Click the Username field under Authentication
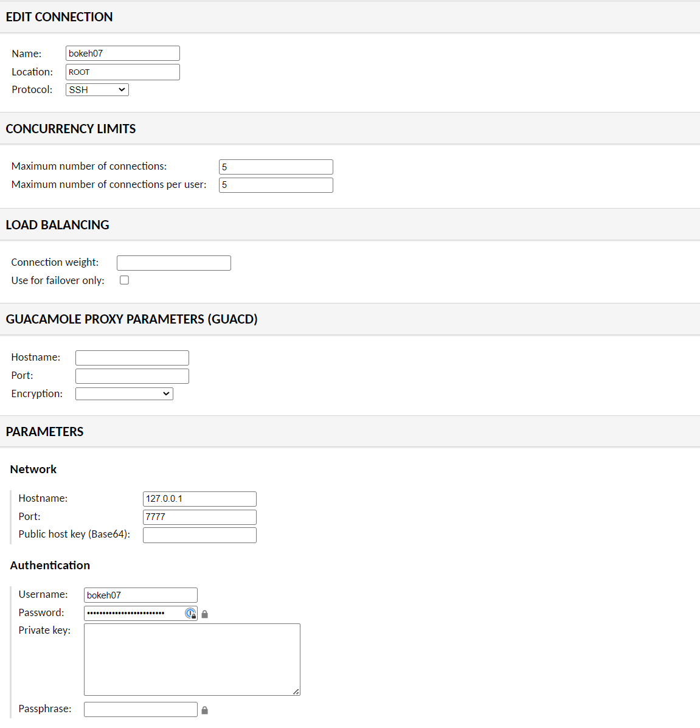The width and height of the screenshot is (700, 728). pos(140,595)
